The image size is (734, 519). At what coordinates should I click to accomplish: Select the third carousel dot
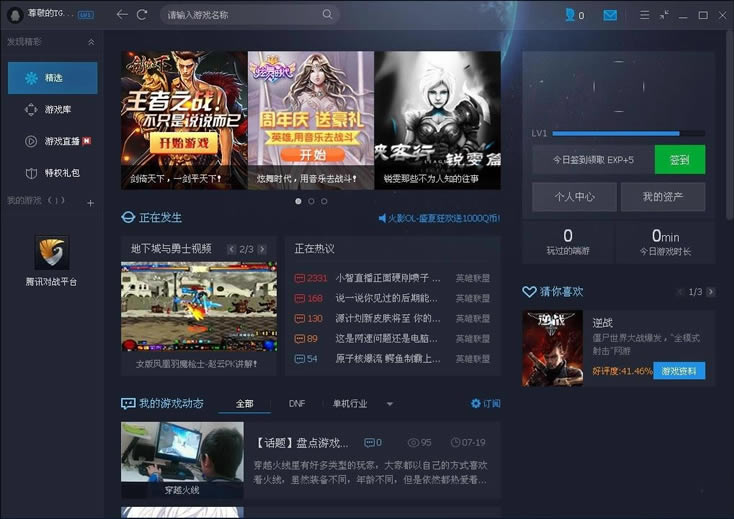coord(324,201)
